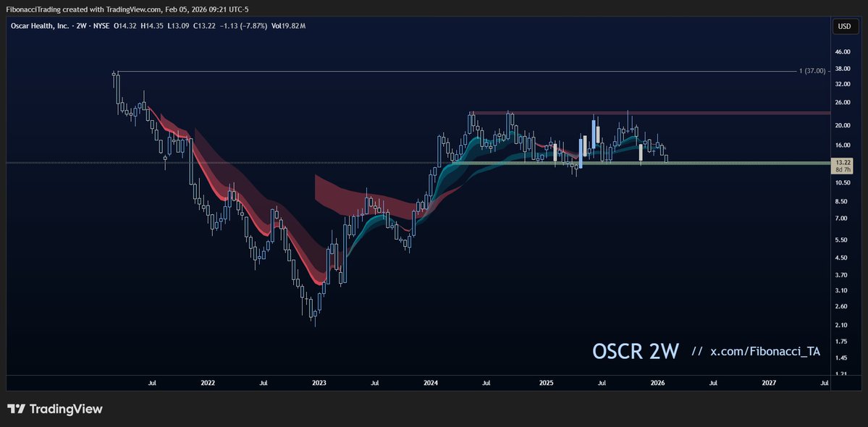Click the 2026 label on time axis

tap(657, 382)
